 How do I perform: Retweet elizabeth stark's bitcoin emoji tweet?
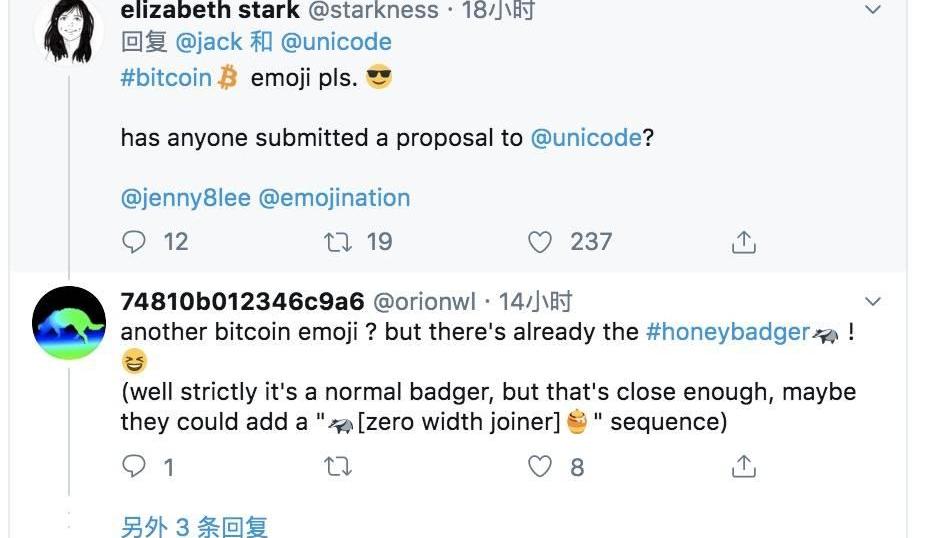[x=339, y=242]
